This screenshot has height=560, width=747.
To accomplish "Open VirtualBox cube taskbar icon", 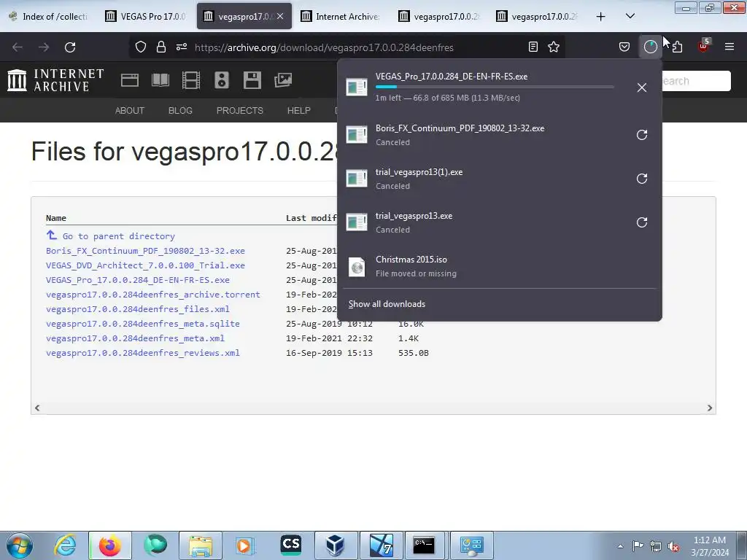I will [336, 545].
